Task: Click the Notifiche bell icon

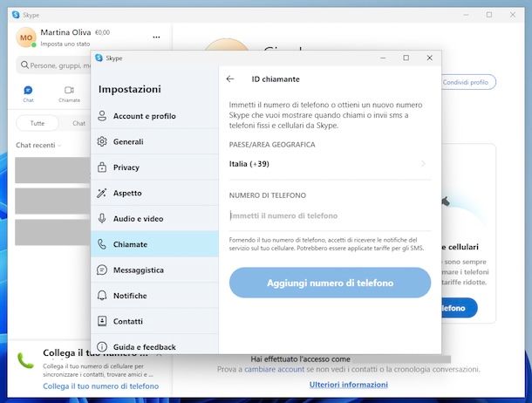Action: click(102, 296)
